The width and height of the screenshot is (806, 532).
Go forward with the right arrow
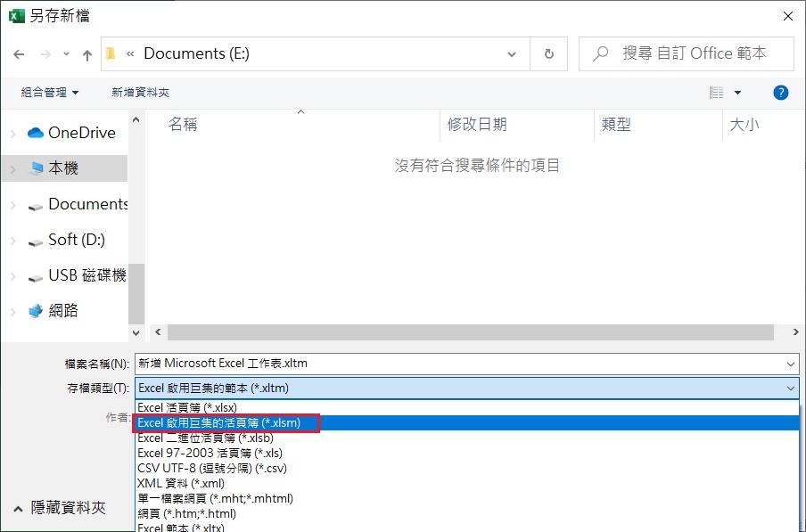pos(45,54)
